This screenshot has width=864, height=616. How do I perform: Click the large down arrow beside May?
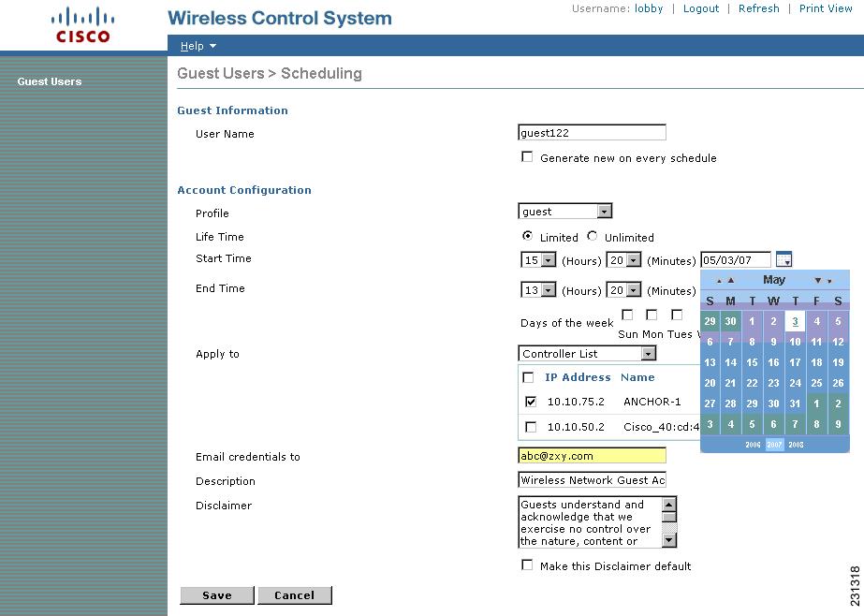pyautogui.click(x=818, y=281)
